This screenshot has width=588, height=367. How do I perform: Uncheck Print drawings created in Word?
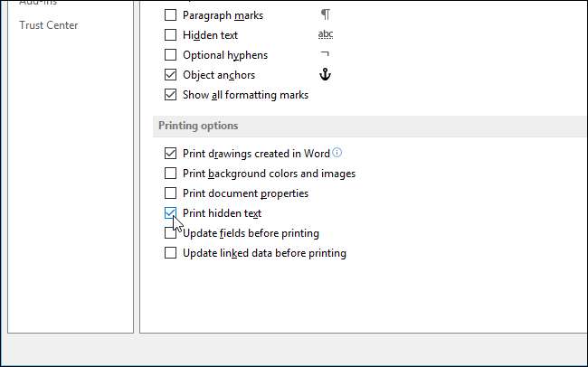click(x=170, y=154)
